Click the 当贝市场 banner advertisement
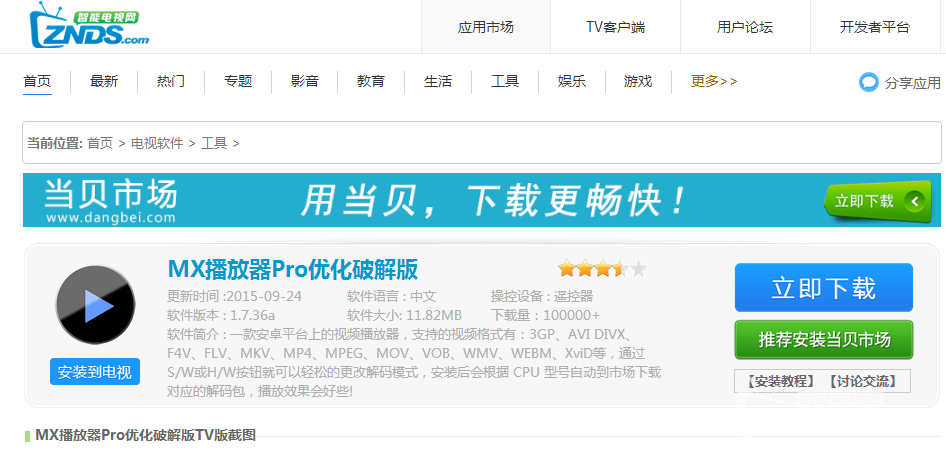This screenshot has width=946, height=476. point(481,200)
